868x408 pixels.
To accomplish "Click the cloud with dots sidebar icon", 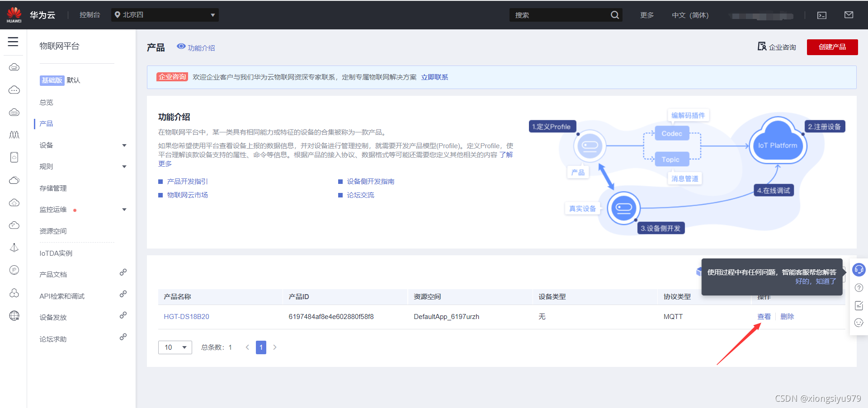I will 14,89.
